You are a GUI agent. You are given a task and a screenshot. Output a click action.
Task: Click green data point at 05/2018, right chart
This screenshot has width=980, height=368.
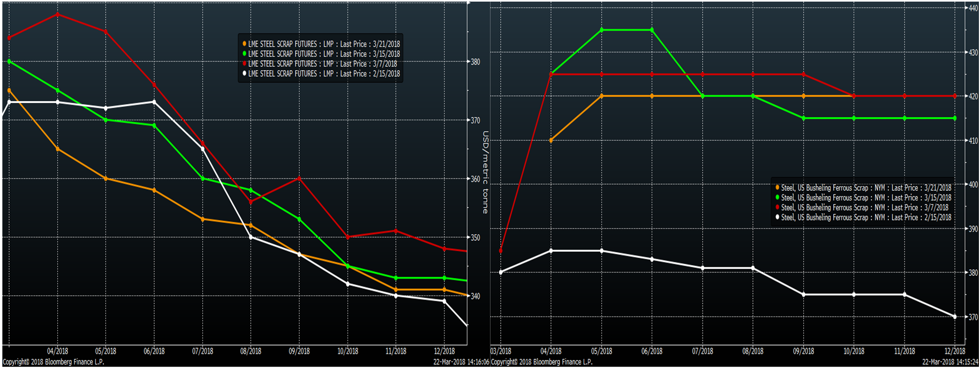click(x=602, y=30)
